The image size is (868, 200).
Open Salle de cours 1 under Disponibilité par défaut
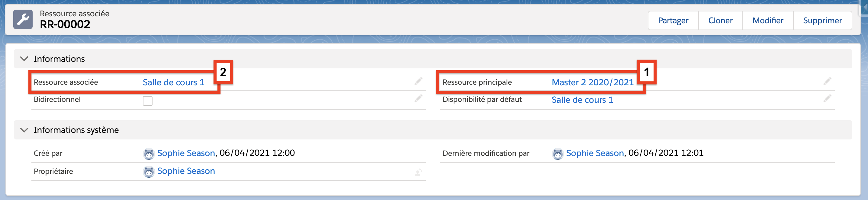click(x=582, y=99)
